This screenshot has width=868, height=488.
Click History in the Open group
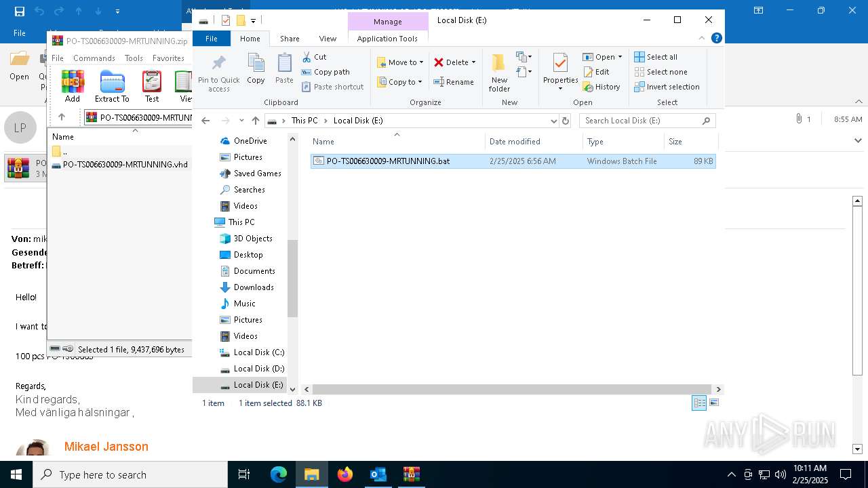point(601,87)
